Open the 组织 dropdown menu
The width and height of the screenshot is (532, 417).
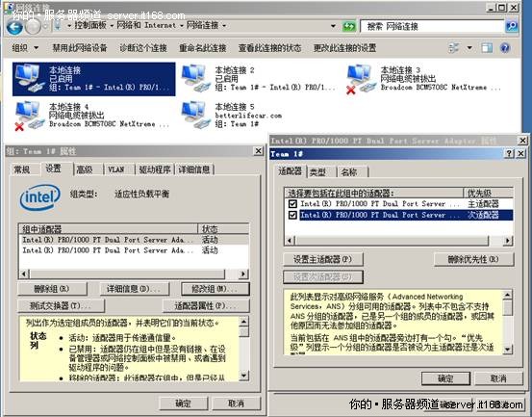(x=25, y=48)
